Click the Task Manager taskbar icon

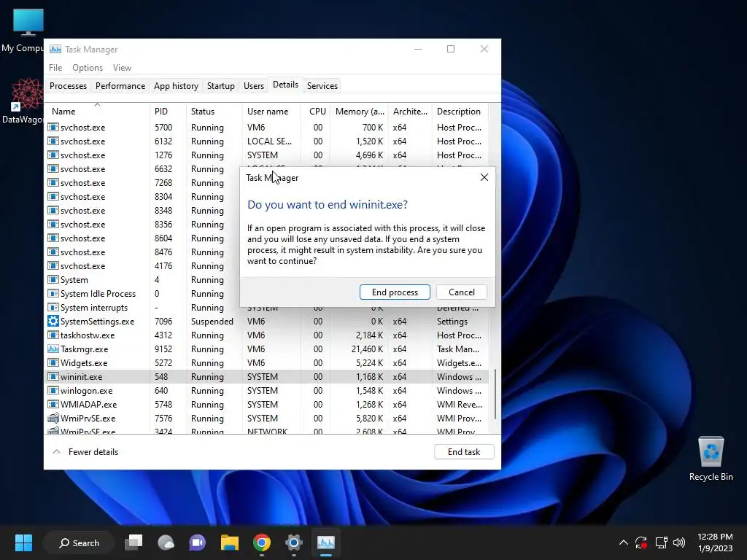[x=326, y=542]
